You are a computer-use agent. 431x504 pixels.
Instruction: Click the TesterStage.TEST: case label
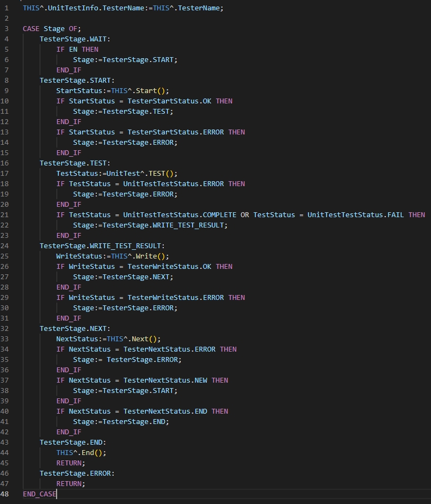(x=75, y=163)
